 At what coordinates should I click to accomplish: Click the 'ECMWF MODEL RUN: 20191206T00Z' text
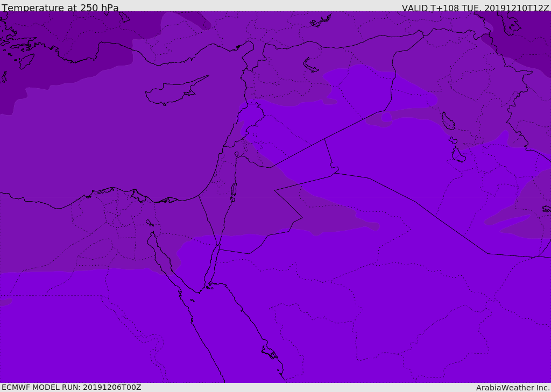(72, 388)
